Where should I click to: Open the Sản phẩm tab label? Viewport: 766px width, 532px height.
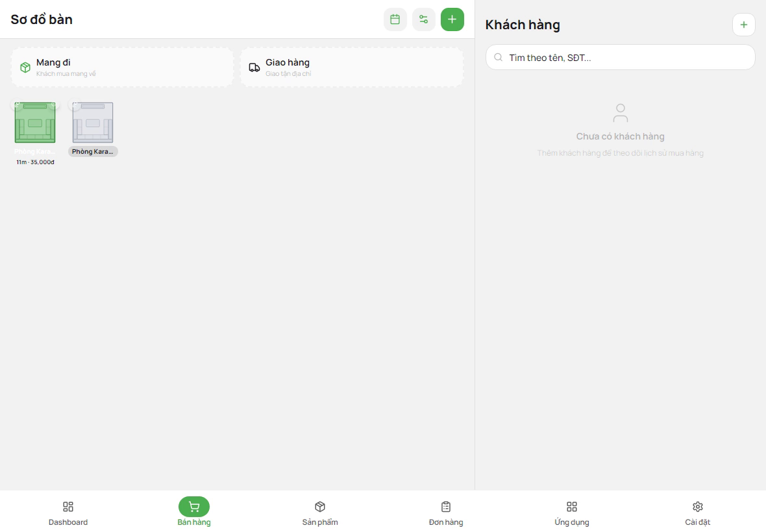(x=320, y=522)
